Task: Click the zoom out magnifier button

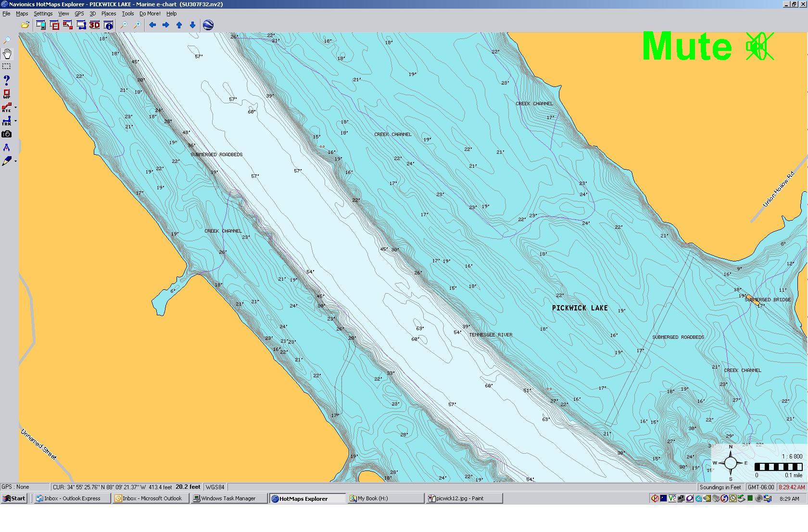Action: (x=124, y=25)
